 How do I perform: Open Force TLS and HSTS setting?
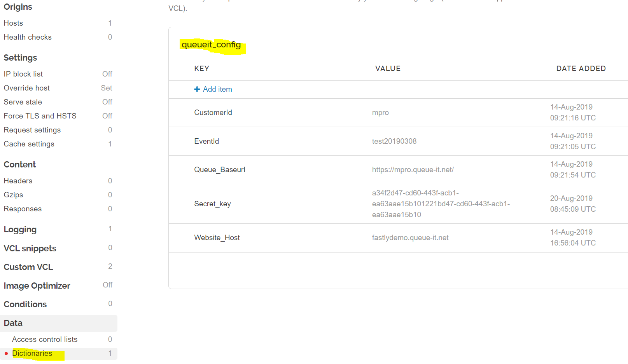[40, 116]
